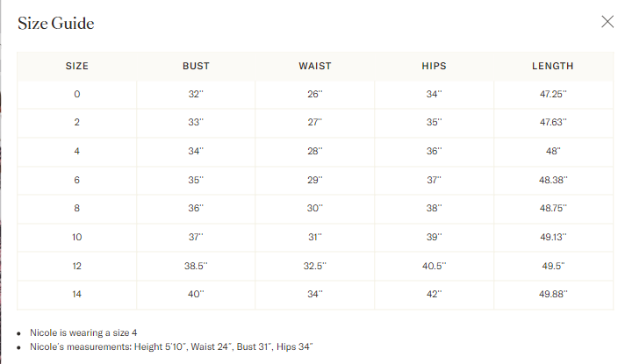Click the 40.5" hips cell

(x=434, y=266)
